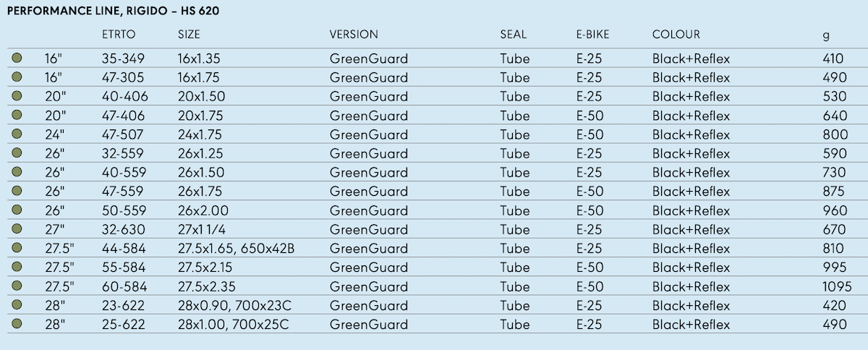Click the SIZE column header
This screenshot has height=350, width=868.
point(189,35)
